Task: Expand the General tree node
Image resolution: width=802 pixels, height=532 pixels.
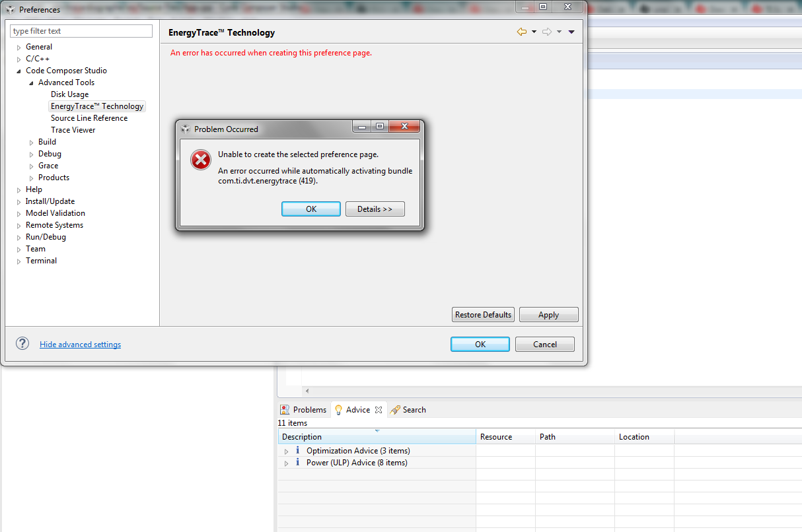Action: tap(19, 48)
